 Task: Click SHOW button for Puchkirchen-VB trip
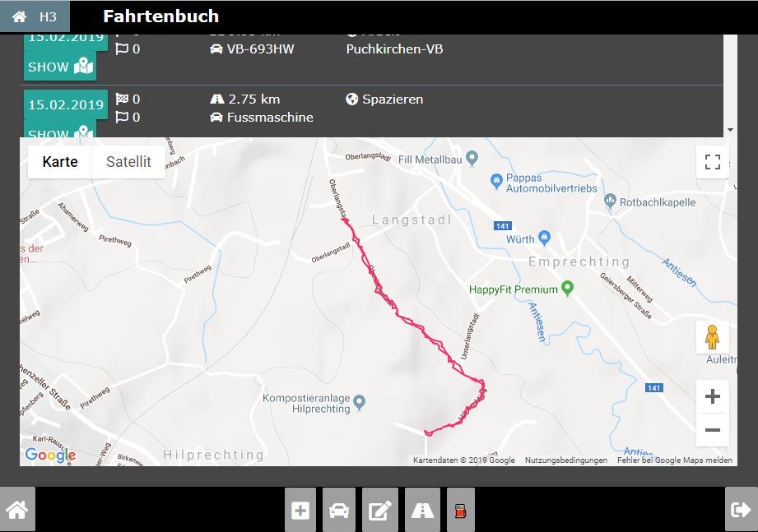pos(60,67)
